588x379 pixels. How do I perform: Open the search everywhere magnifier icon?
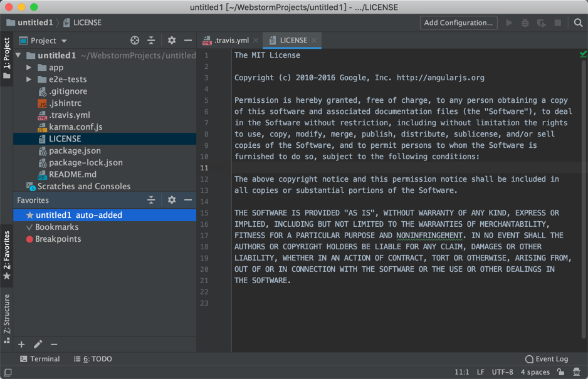[577, 22]
